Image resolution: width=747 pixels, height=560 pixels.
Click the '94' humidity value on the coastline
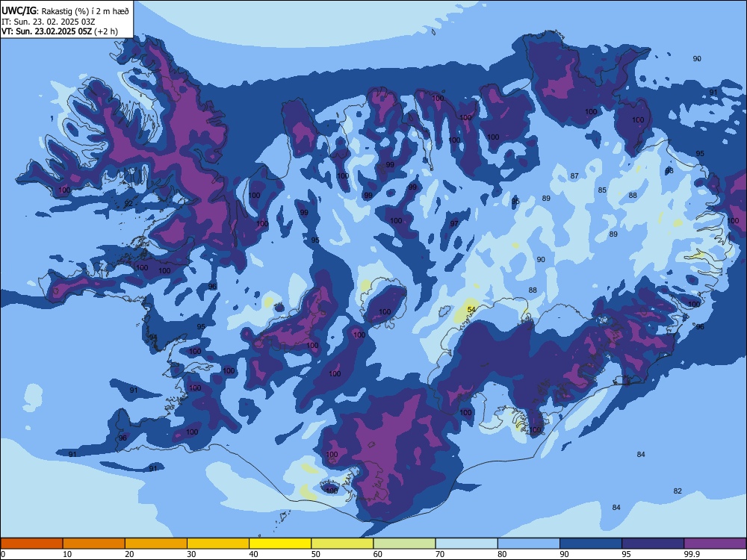click(x=153, y=337)
